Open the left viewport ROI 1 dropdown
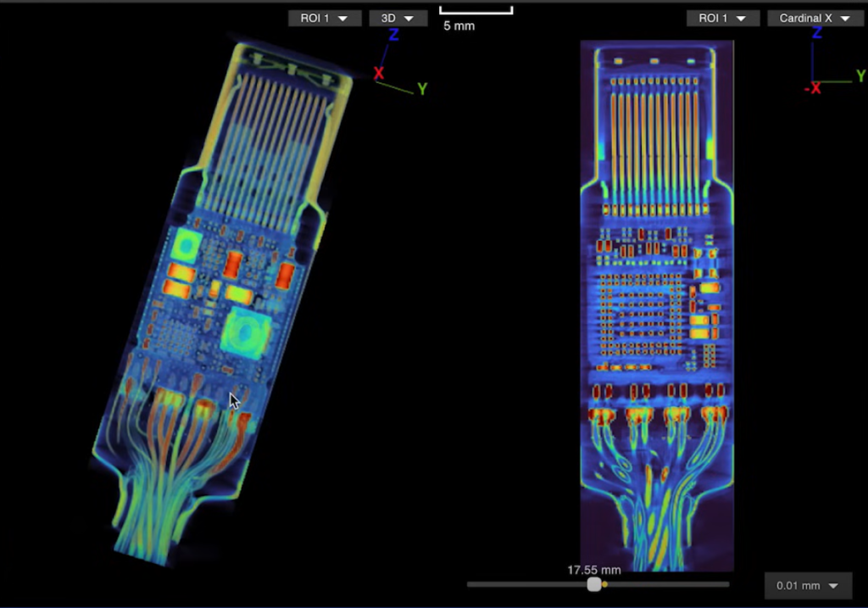The height and width of the screenshot is (608, 868). pyautogui.click(x=325, y=18)
